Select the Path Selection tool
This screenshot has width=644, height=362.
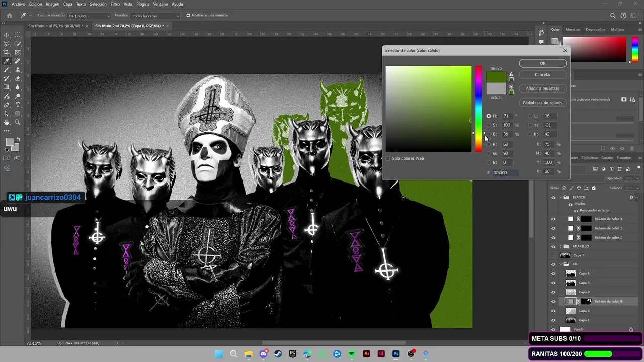click(7, 113)
